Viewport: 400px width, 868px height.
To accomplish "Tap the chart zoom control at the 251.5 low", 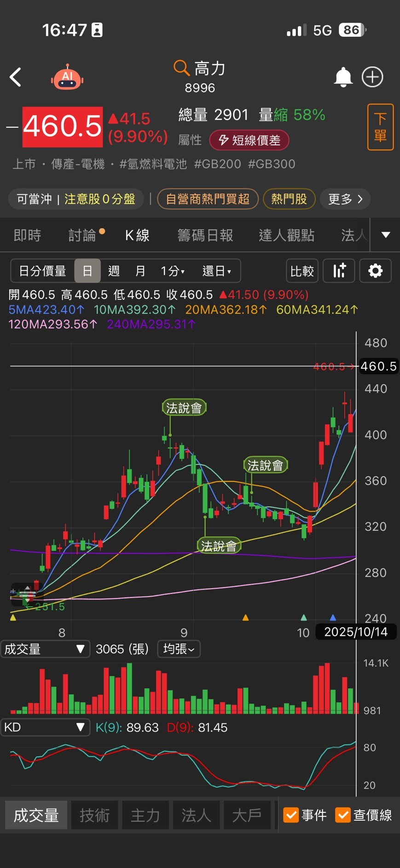I will (x=27, y=595).
